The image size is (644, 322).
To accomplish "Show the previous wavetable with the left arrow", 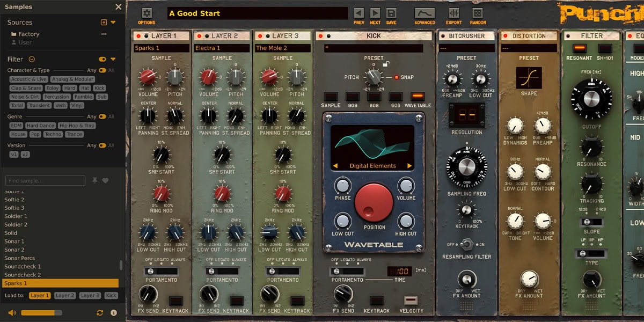I will pyautogui.click(x=335, y=166).
